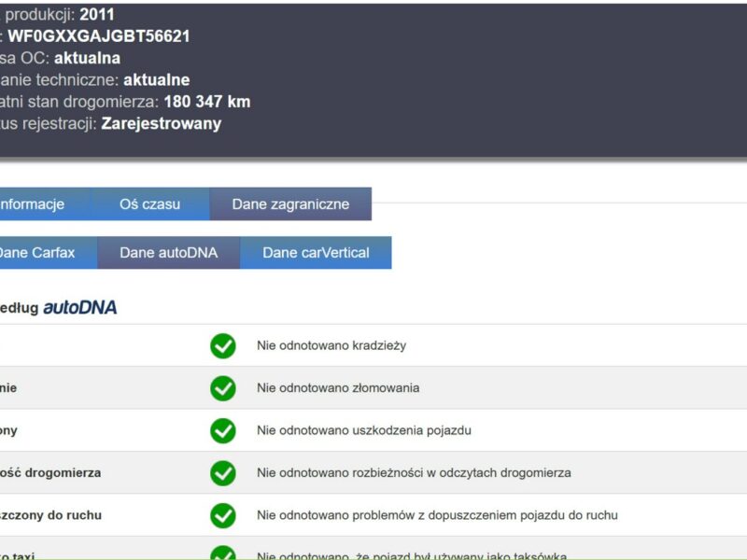
Task: Click the autoDNA logo
Action: [x=80, y=308]
